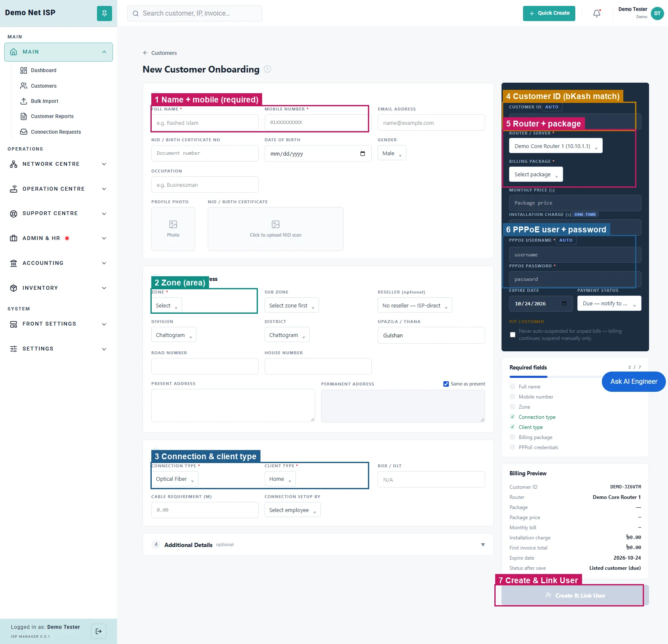Viewport: 668px width, 644px height.
Task: Expand the Admin & HR menu
Action: tap(59, 238)
